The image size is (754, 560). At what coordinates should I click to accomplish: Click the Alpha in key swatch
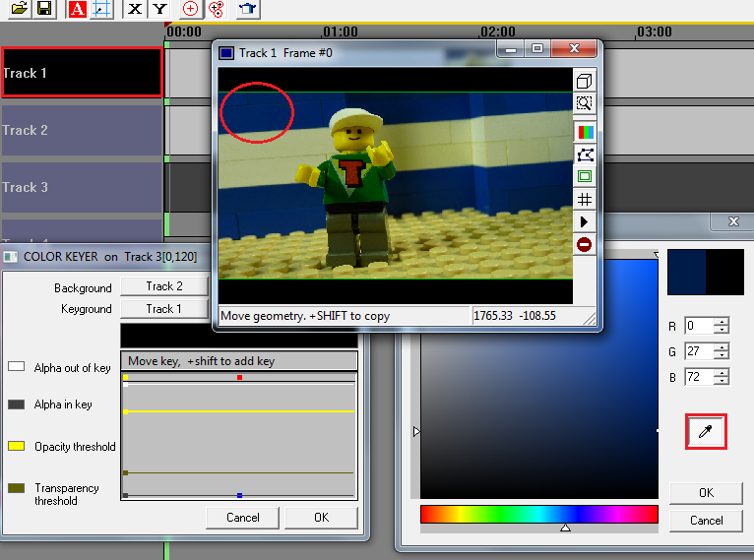[17, 404]
